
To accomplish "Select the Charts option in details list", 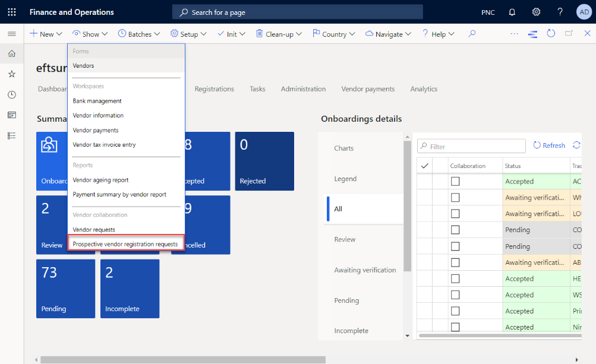I will 343,148.
